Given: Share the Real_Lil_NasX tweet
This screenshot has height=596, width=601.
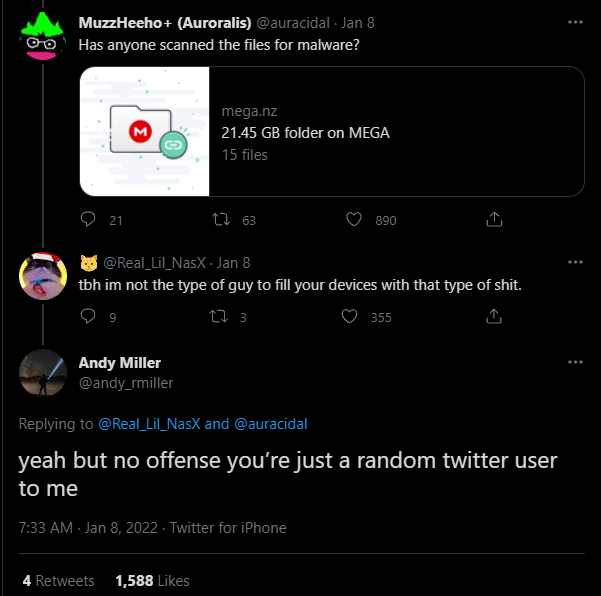Looking at the screenshot, I should tap(493, 317).
